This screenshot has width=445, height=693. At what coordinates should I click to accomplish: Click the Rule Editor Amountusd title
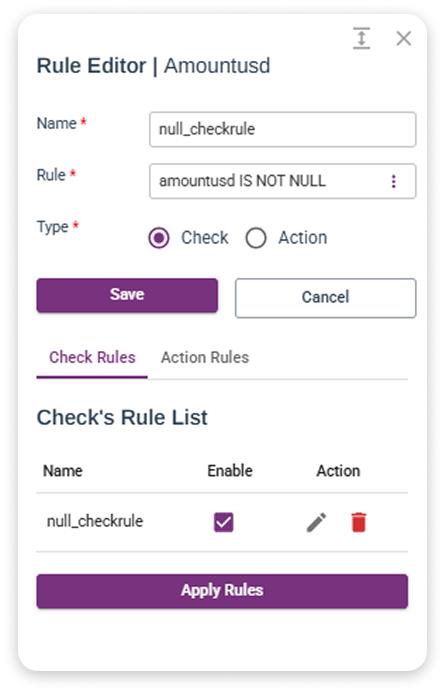(x=153, y=66)
